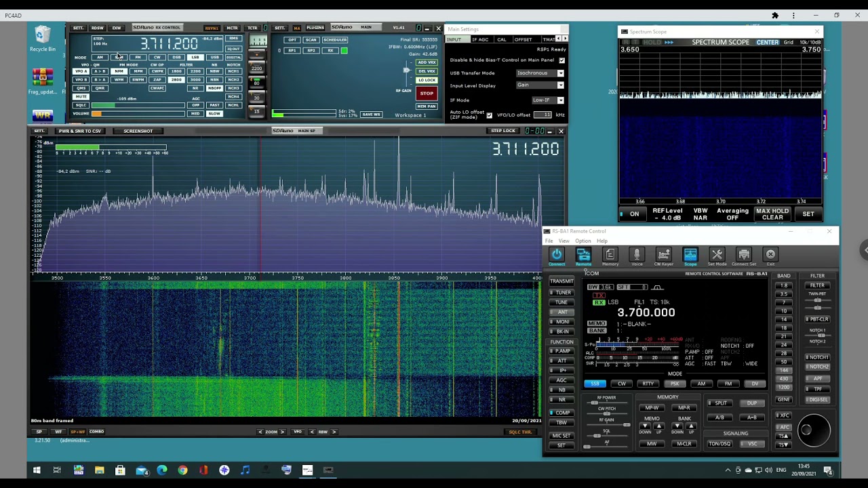Click SCREENSHOT in the Main SP window
The height and width of the screenshot is (488, 868).
click(138, 131)
